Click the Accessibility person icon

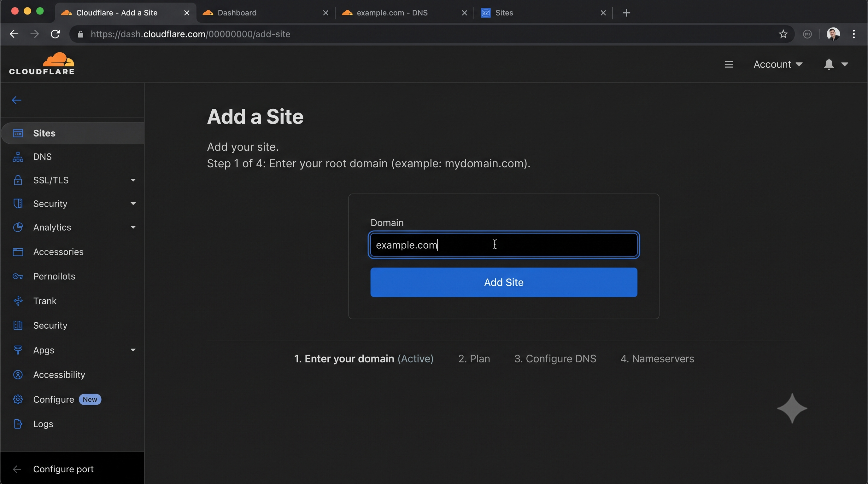(18, 375)
